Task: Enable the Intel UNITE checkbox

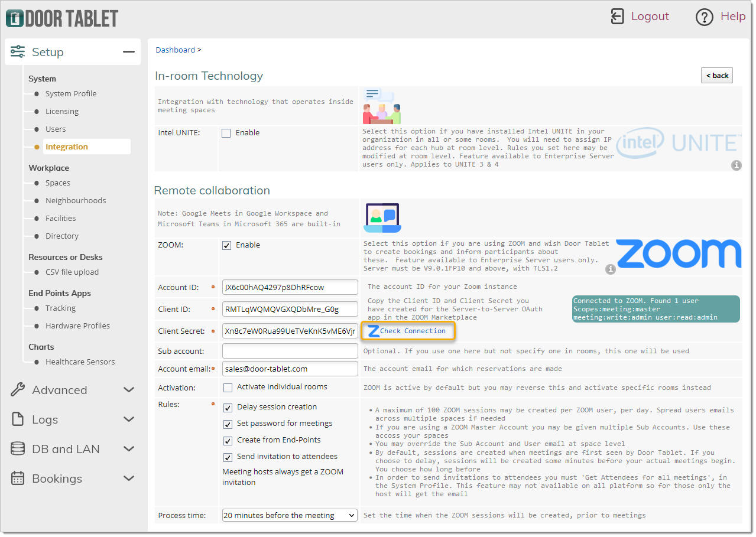Action: click(226, 133)
